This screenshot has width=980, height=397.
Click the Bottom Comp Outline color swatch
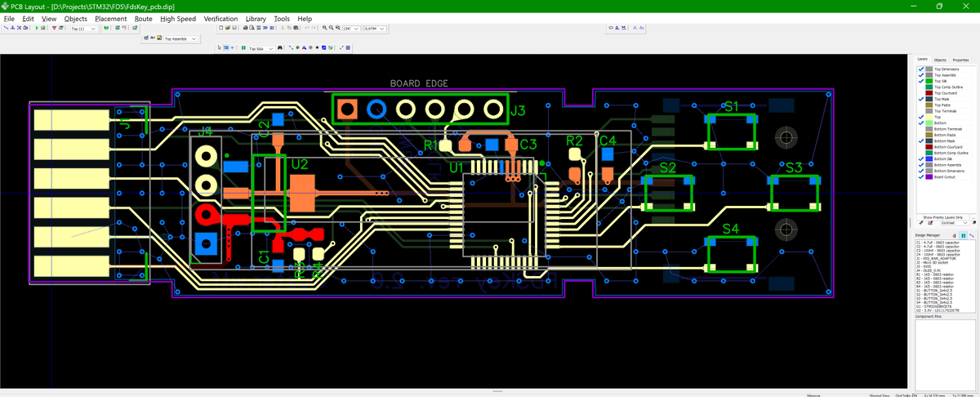[929, 153]
